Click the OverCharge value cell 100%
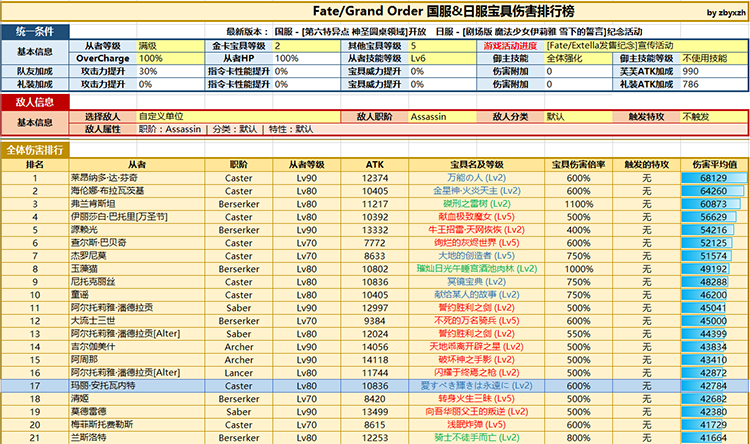750x444 pixels. pyautogui.click(x=170, y=58)
